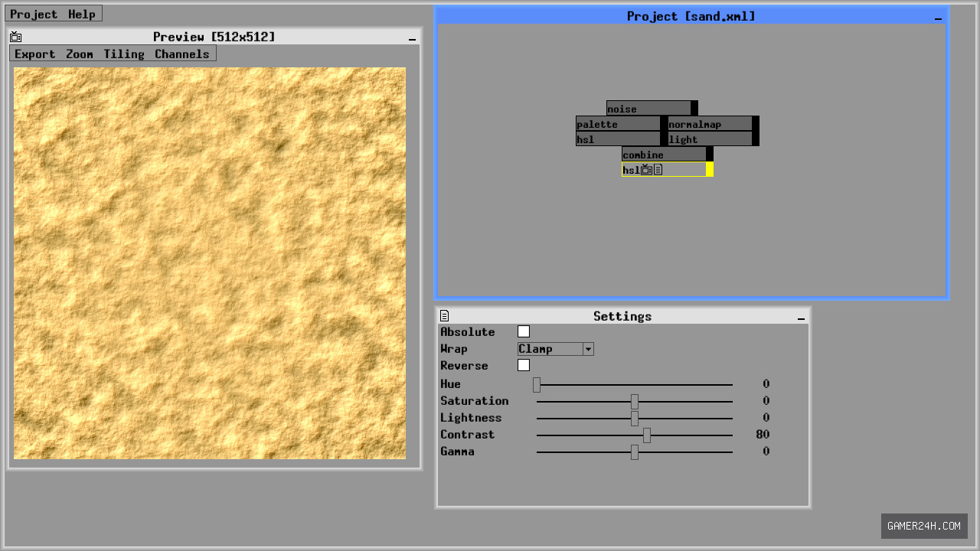Click the document icon in Settings title bar
The image size is (980, 551).
point(444,316)
